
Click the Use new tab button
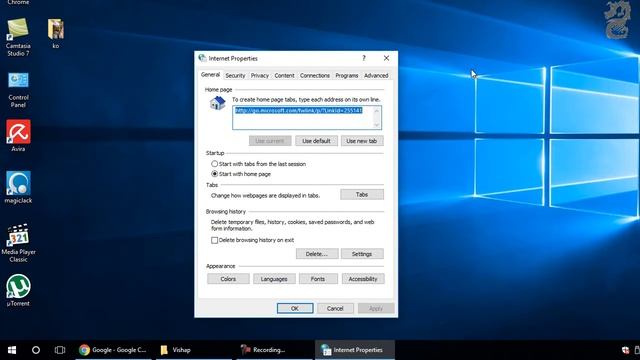click(x=362, y=141)
